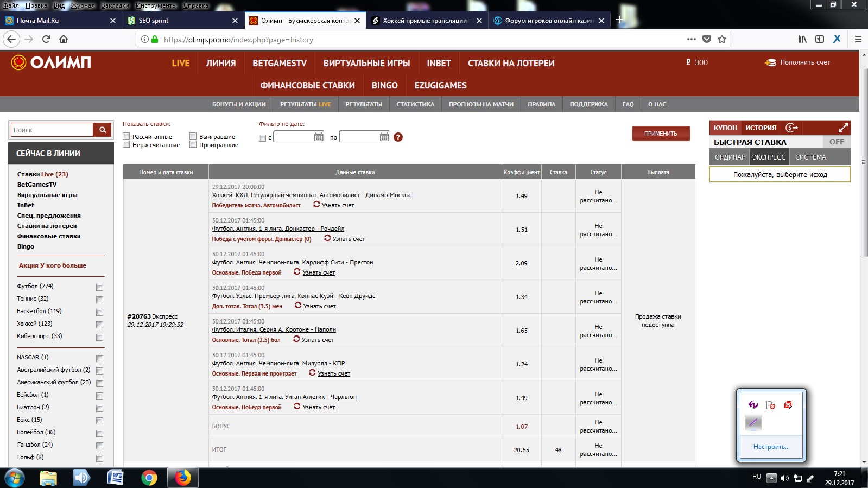Image resolution: width=868 pixels, height=488 pixels.
Task: Select the Система bet type tab
Action: click(x=810, y=157)
